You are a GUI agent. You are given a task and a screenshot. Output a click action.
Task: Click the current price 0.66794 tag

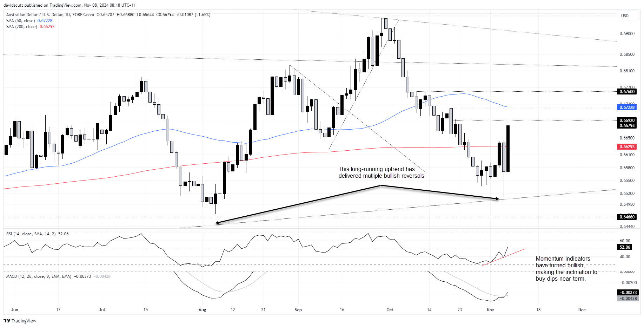point(627,126)
